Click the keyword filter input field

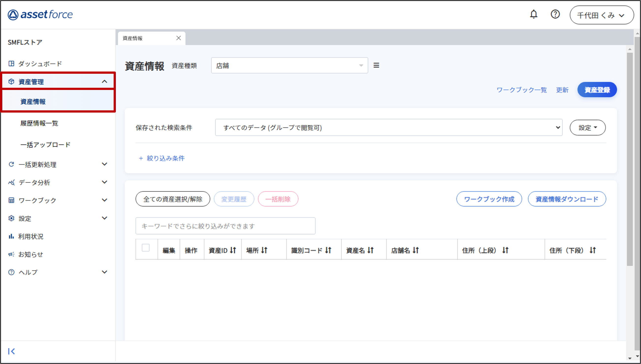click(x=225, y=226)
